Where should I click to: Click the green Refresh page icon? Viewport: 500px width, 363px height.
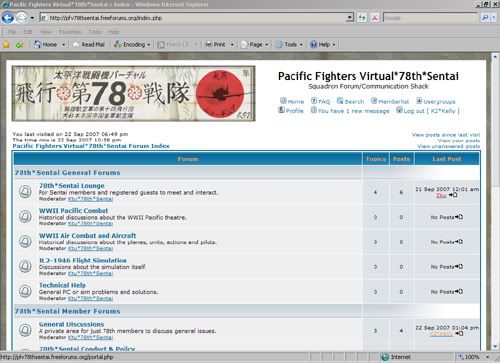tap(362, 18)
